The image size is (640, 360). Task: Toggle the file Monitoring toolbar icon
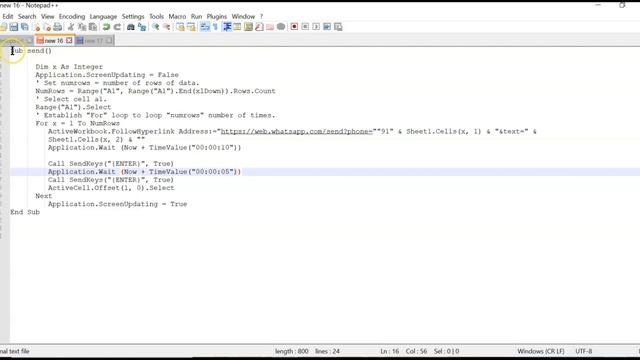[281, 27]
